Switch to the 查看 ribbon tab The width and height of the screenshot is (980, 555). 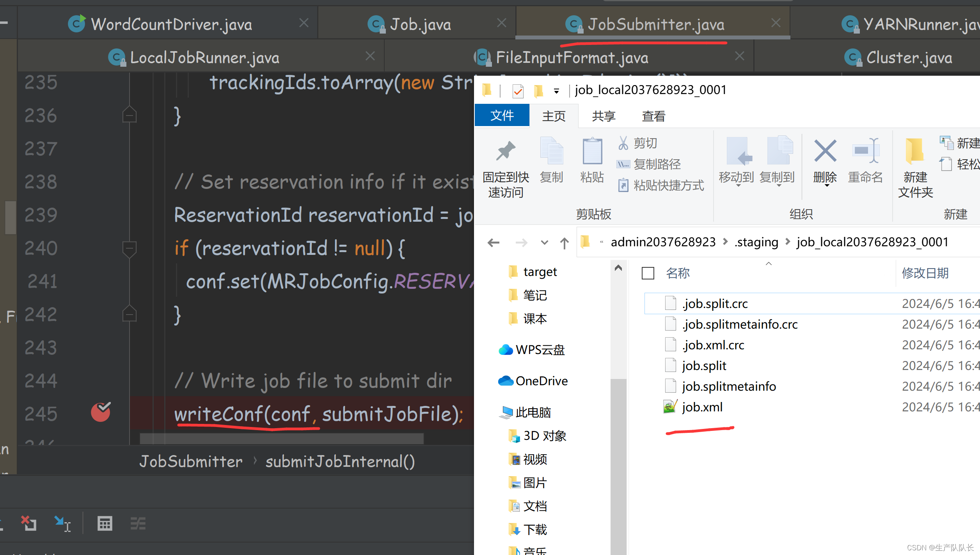pyautogui.click(x=653, y=116)
